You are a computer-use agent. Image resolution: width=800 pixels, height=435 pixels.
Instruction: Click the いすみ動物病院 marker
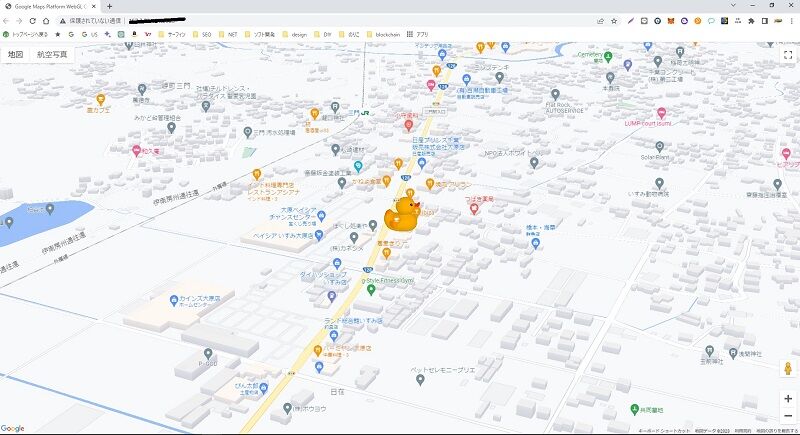click(659, 183)
